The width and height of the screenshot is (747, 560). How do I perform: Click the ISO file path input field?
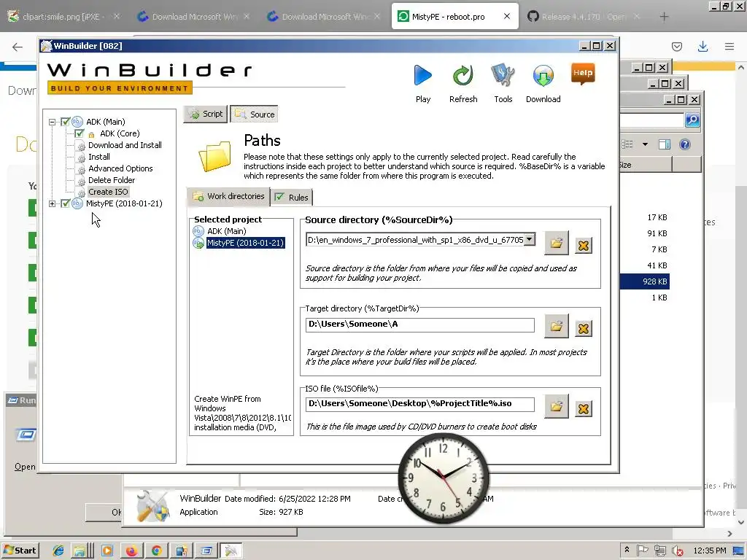click(419, 404)
